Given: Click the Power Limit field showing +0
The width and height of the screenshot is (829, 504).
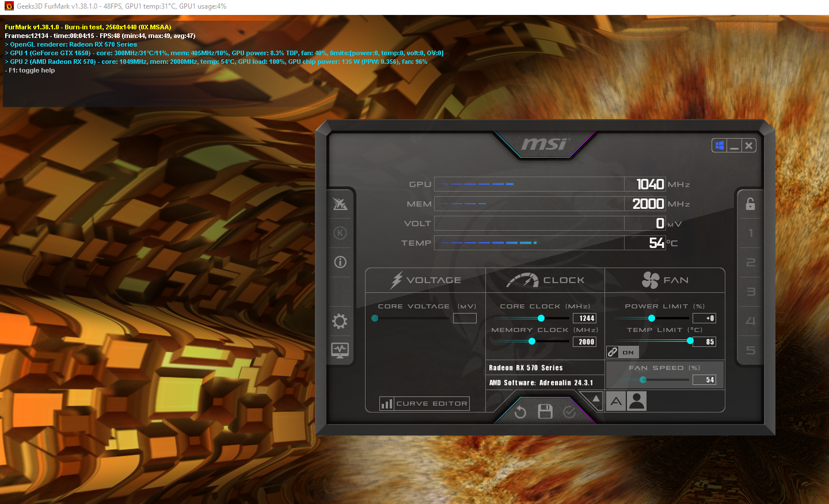Looking at the screenshot, I should [704, 318].
